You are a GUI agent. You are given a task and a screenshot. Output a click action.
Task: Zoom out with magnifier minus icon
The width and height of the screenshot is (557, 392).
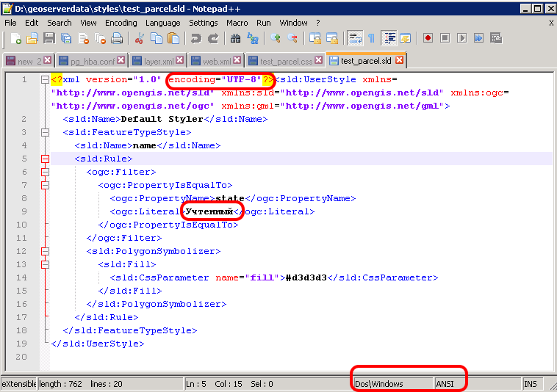[292, 38]
